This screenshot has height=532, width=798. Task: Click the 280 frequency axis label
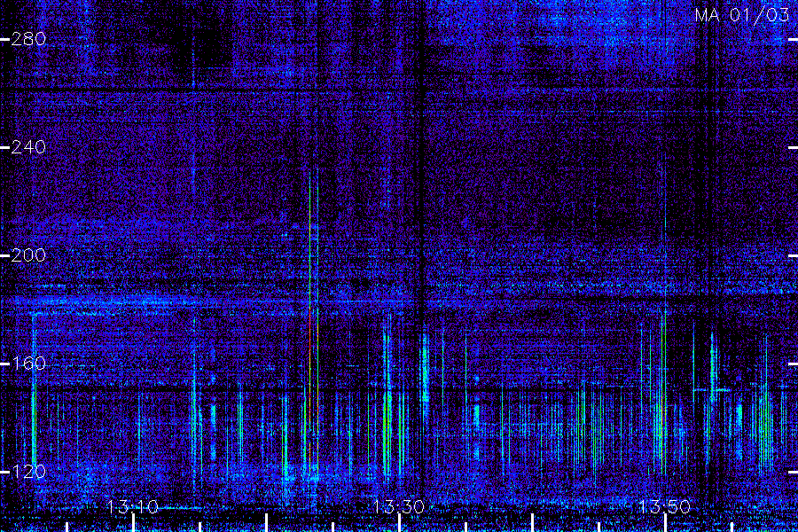click(28, 39)
